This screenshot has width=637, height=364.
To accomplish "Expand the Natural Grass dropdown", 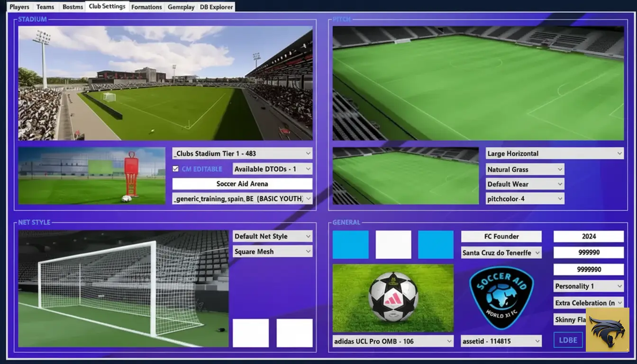I will (525, 169).
